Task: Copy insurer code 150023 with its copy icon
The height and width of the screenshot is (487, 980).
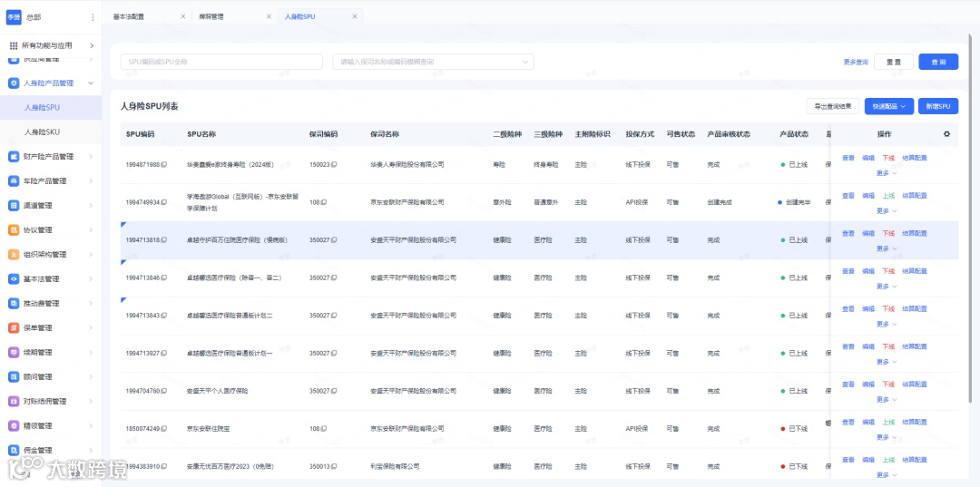Action: (x=334, y=165)
